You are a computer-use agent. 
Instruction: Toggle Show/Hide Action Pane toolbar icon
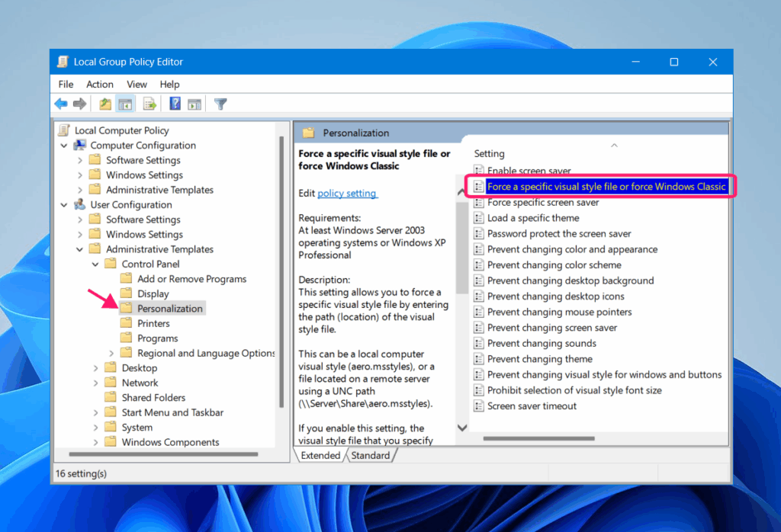(194, 104)
